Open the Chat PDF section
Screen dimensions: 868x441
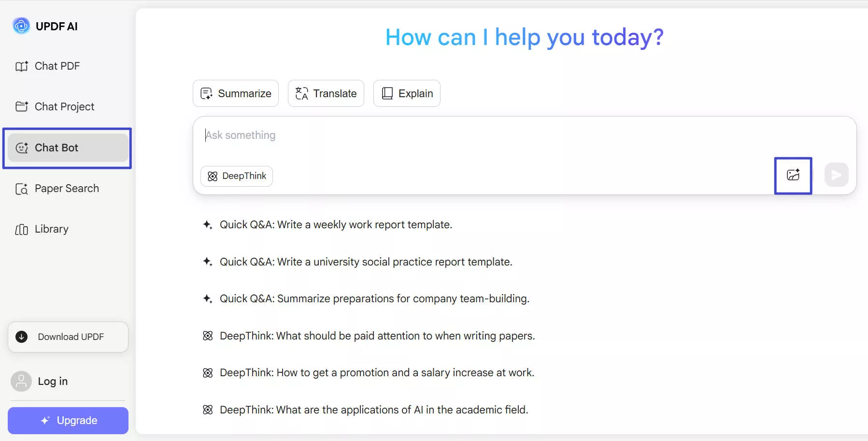57,66
